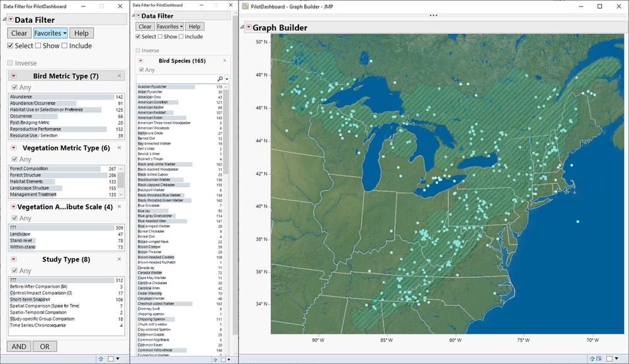This screenshot has height=364, width=629.
Task: Select Acadian Flycatcher in Bird Species
Action: (x=179, y=87)
